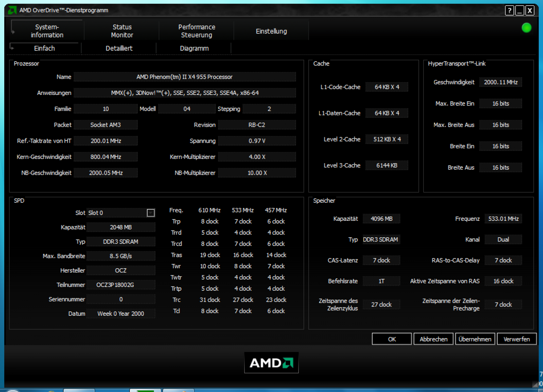The image size is (543, 392).
Task: Select the 800.04 MHz core speed value
Action: (106, 157)
